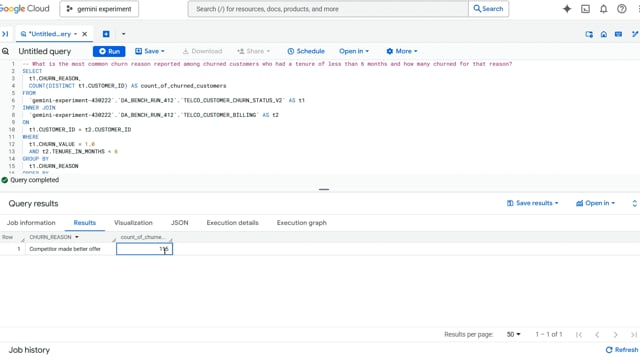Open help question mark icon
The width and height of the screenshot is (640, 360).
[x=622, y=9]
